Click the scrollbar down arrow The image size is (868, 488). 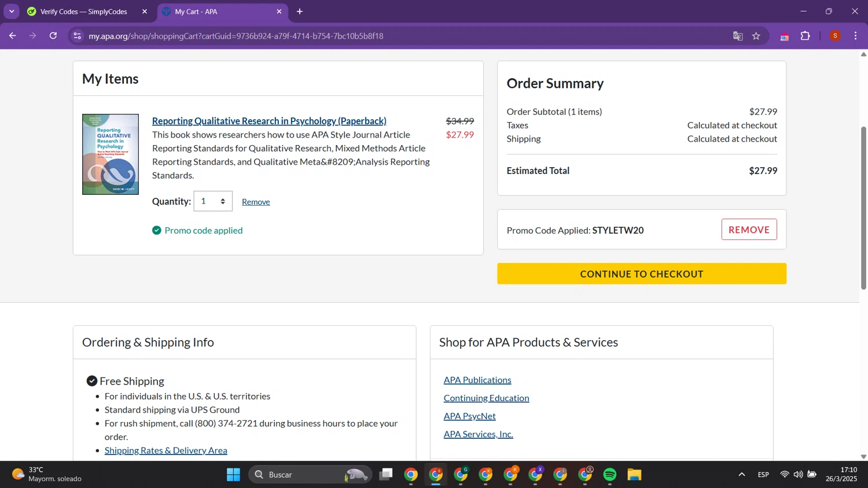tap(863, 457)
